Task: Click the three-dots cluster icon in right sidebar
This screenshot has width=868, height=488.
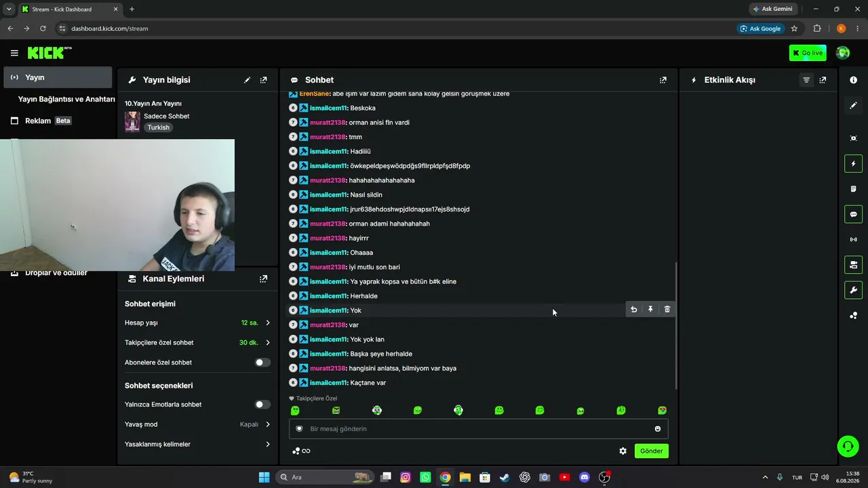Action: pyautogui.click(x=853, y=315)
